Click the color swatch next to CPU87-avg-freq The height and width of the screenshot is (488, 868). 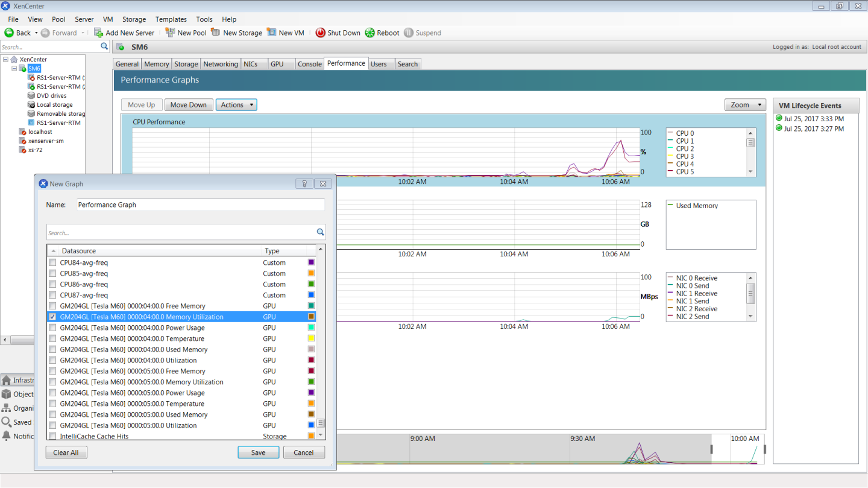click(312, 295)
